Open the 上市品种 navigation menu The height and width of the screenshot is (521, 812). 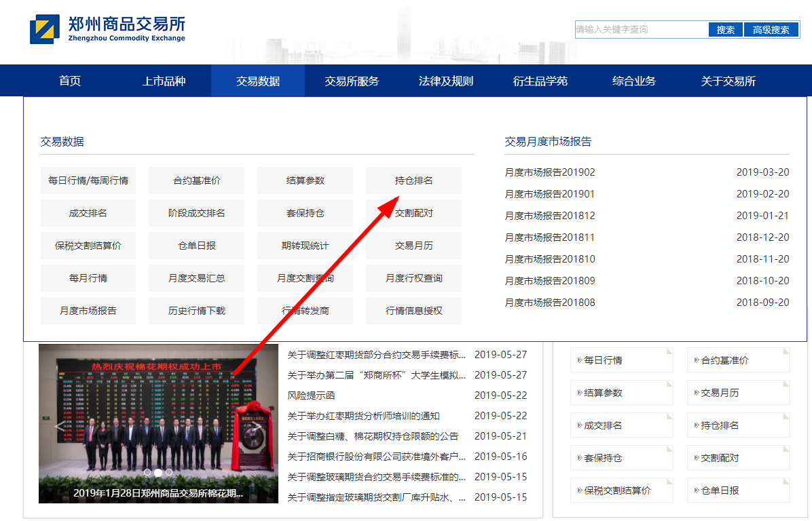point(164,81)
